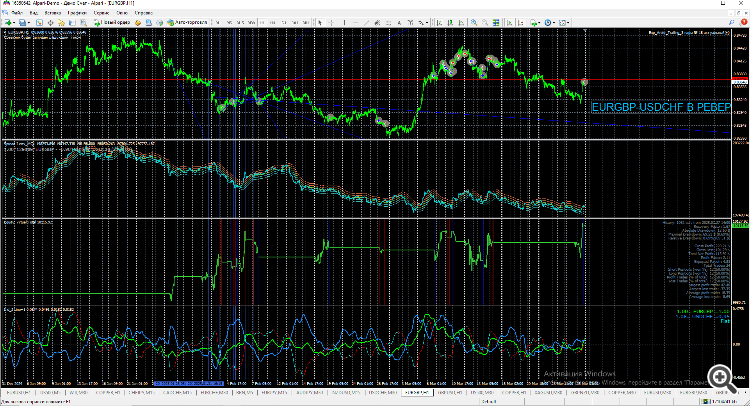The height and width of the screenshot is (406, 750).
Task: Click the EURGBP USDCHF text label
Action: pyautogui.click(x=661, y=107)
